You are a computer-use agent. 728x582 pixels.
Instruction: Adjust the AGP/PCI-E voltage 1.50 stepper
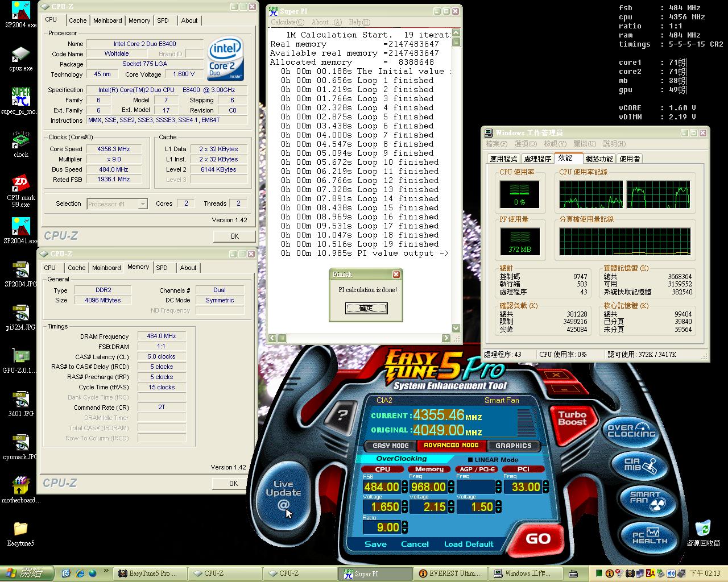coord(499,507)
